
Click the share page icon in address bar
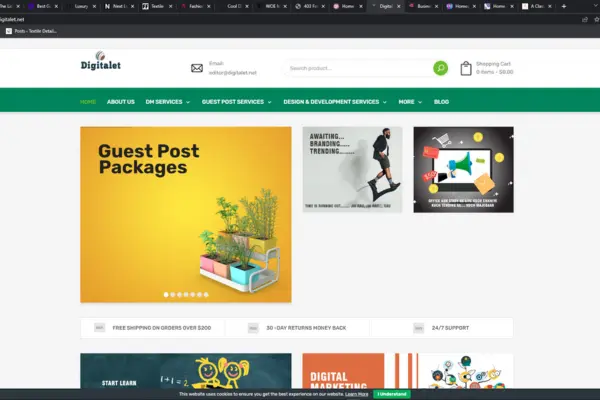pos(585,19)
